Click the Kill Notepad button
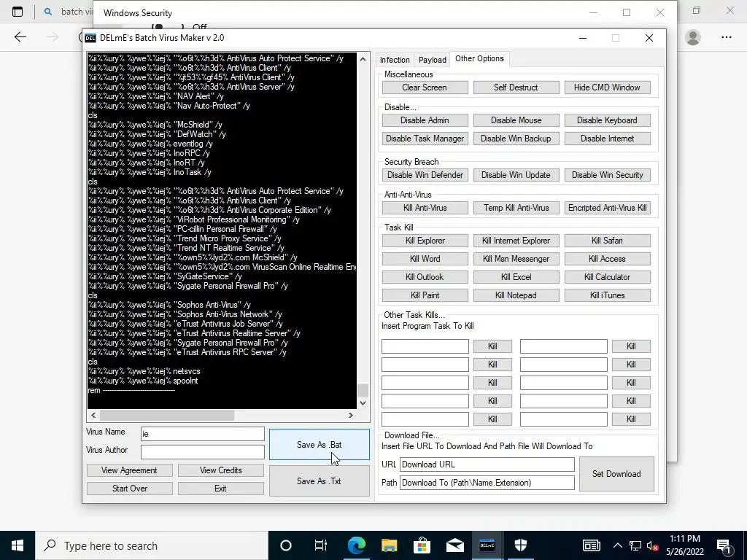The height and width of the screenshot is (560, 747). coord(516,295)
